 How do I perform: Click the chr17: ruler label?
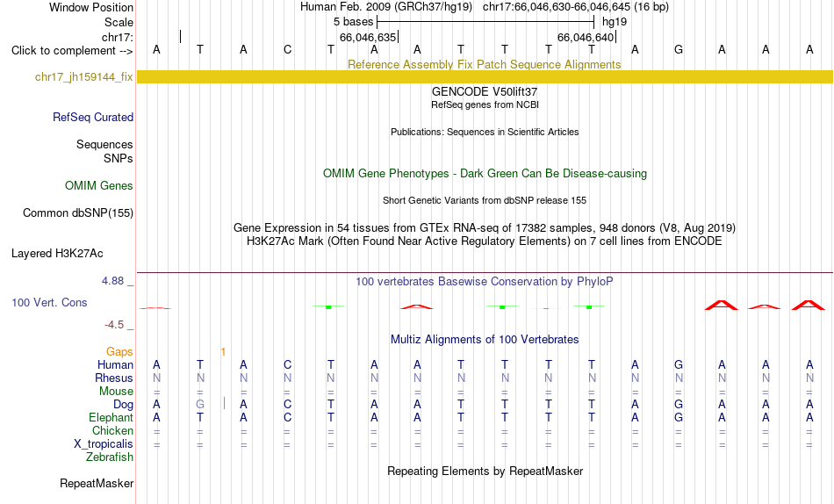click(118, 37)
